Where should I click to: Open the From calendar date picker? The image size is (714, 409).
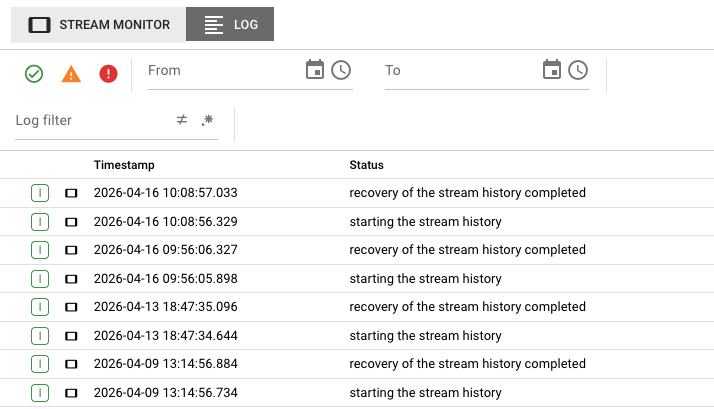(x=315, y=70)
